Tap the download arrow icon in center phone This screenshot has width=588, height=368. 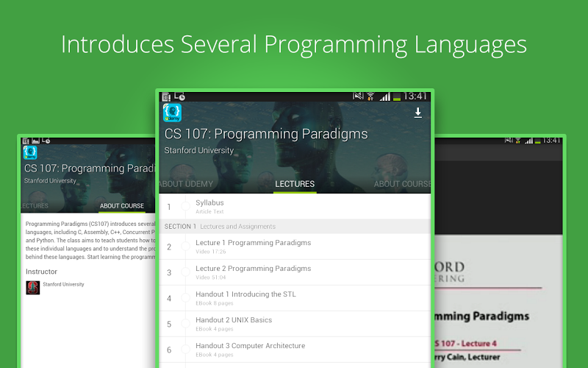(x=417, y=113)
